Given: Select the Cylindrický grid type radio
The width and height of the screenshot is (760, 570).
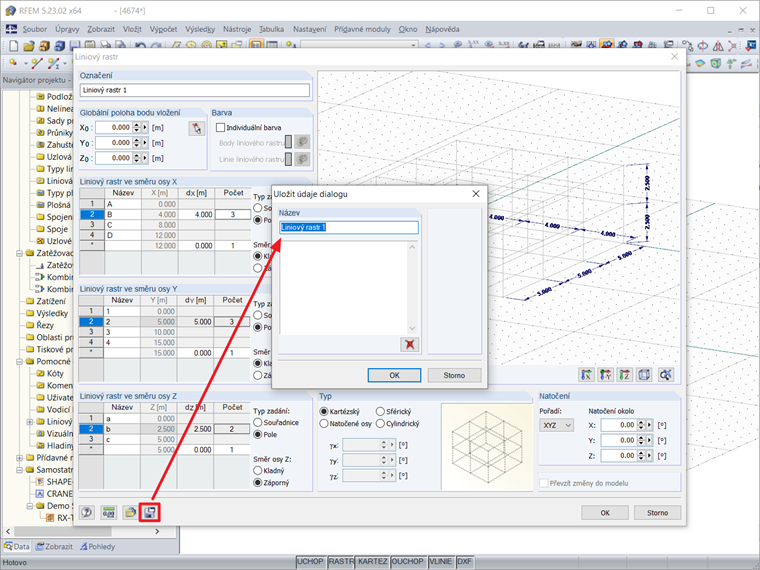Looking at the screenshot, I should coord(380,423).
